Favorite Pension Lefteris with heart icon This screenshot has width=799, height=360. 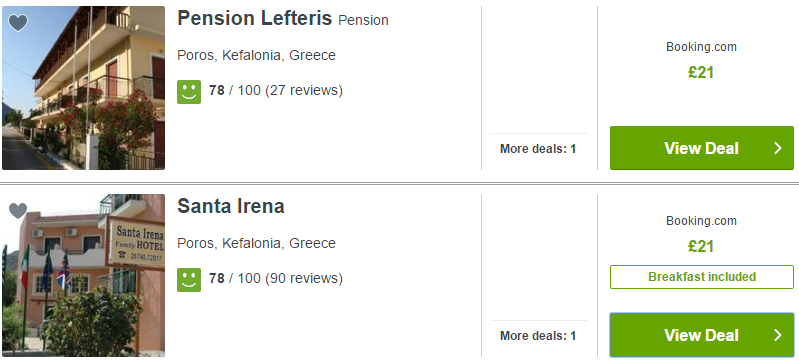pyautogui.click(x=18, y=22)
